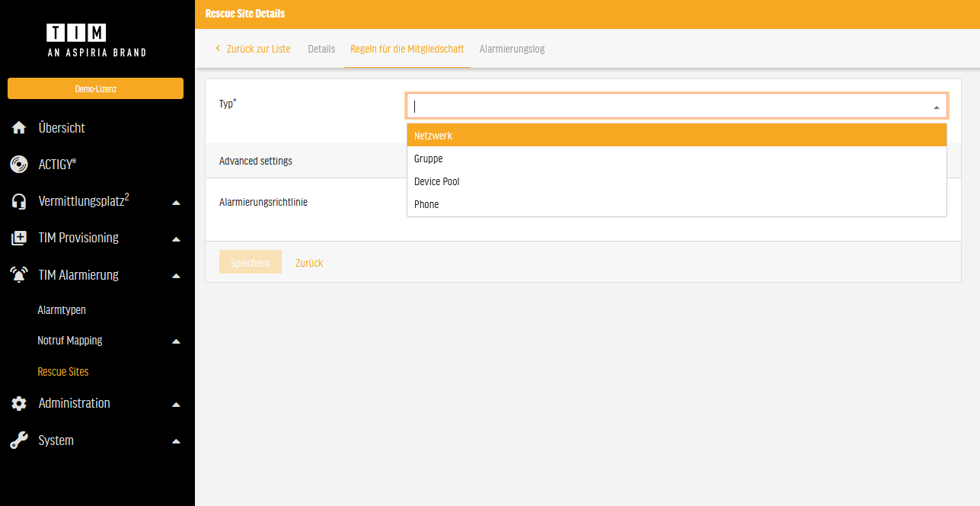980x506 pixels.
Task: Click the home icon beside Übersicht
Action: point(19,128)
